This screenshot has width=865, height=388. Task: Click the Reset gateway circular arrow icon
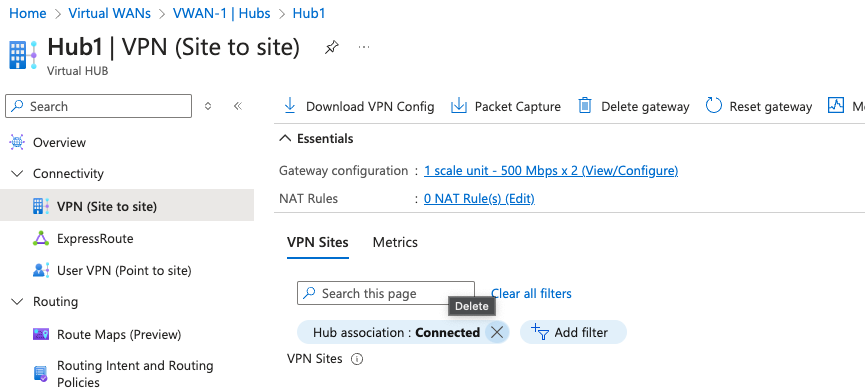(714, 106)
